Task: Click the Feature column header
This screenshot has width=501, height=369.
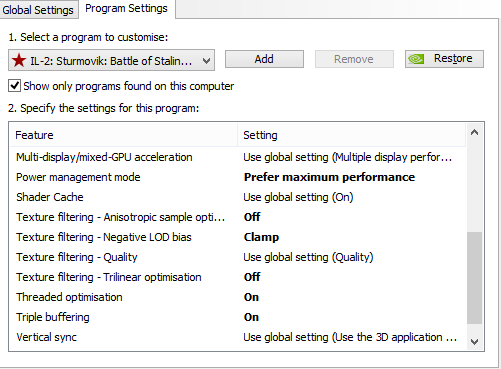Action: (124, 135)
